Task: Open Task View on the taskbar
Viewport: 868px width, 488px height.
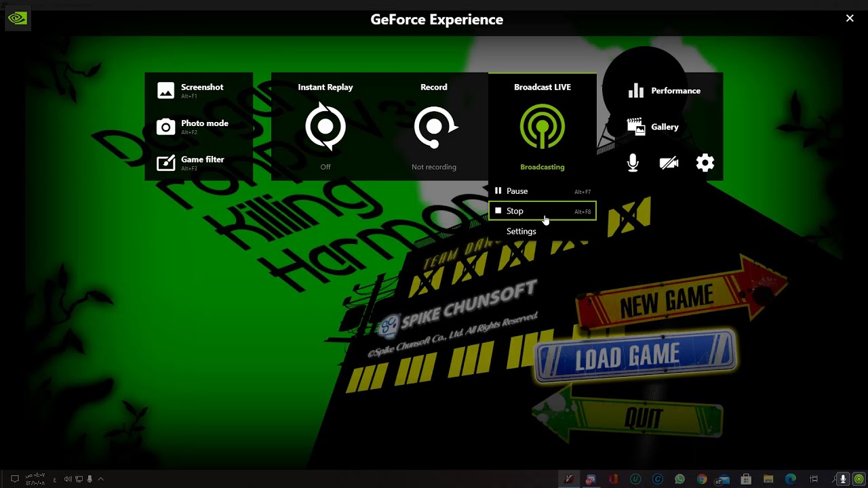Action: pos(814,479)
